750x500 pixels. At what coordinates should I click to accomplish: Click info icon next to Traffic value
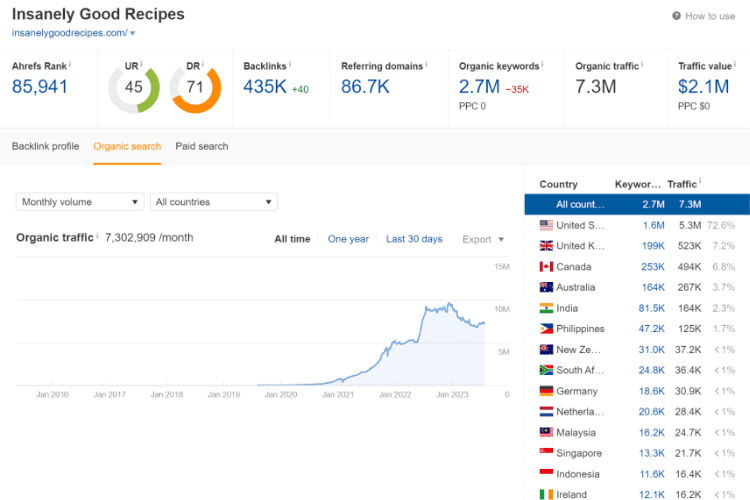[735, 64]
